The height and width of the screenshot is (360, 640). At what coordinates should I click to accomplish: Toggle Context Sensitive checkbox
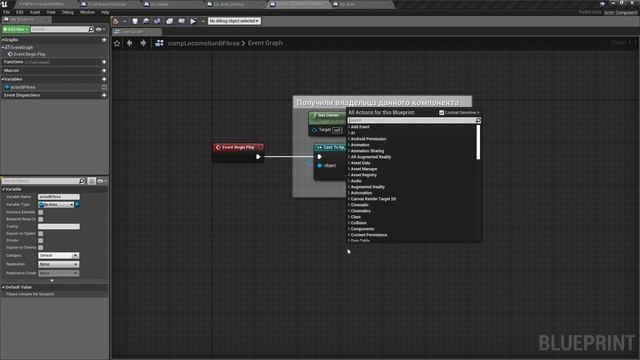tap(441, 113)
